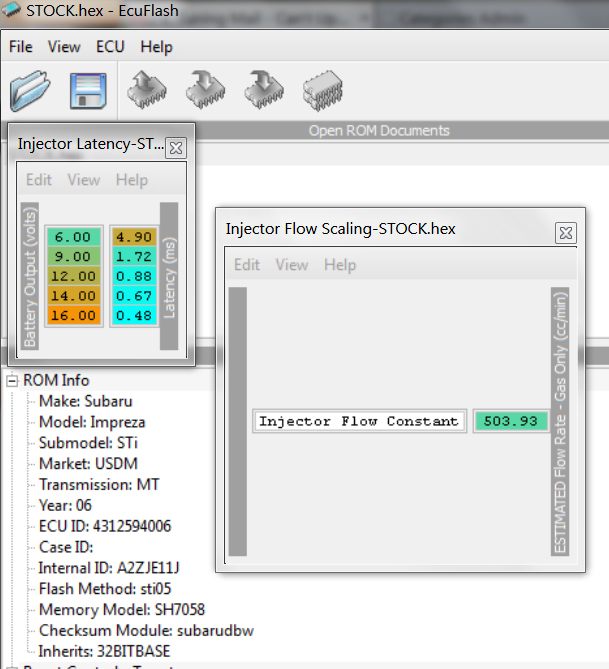This screenshot has width=609, height=669.
Task: Open View menu in Injector Latency window
Action: [x=84, y=180]
